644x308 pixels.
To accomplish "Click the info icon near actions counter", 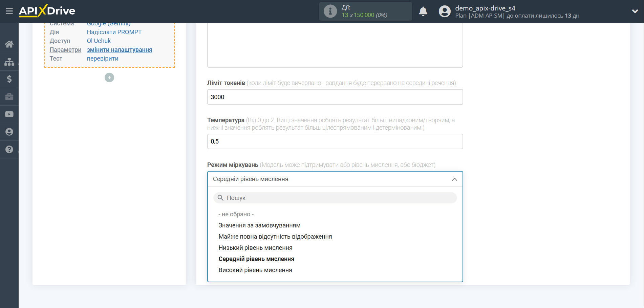I will [x=330, y=12].
